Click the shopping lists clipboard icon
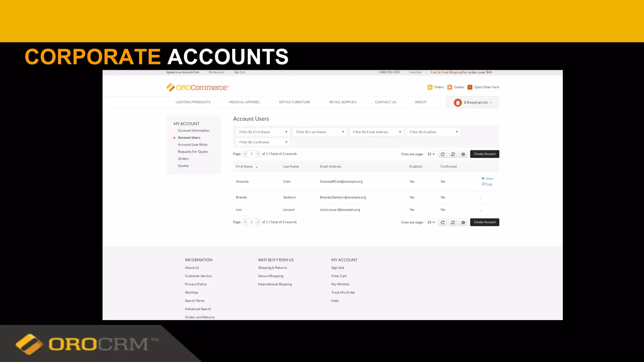Viewport: 644px width, 362px height. click(x=458, y=102)
